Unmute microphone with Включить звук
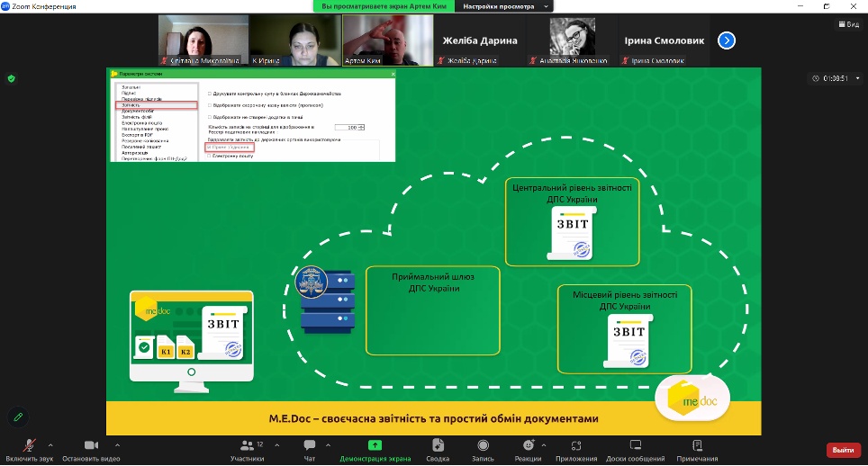 pos(30,450)
